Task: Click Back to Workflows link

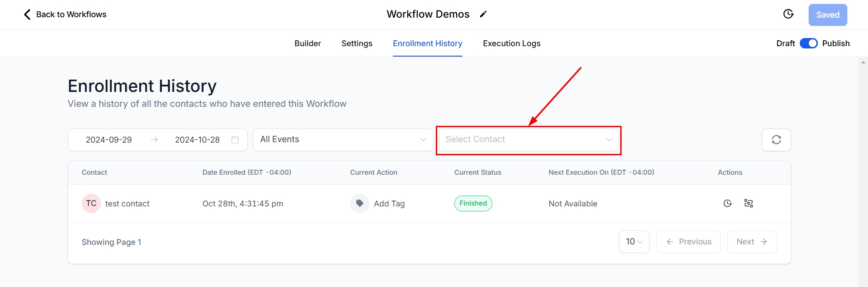Action: coord(65,14)
